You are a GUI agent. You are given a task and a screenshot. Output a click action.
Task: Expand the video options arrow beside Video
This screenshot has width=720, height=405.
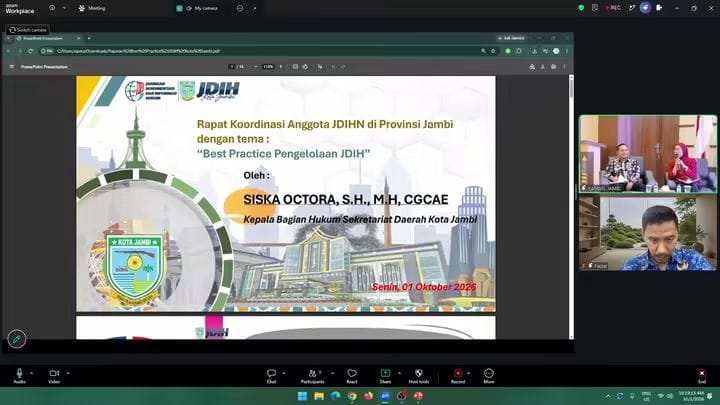(68, 373)
